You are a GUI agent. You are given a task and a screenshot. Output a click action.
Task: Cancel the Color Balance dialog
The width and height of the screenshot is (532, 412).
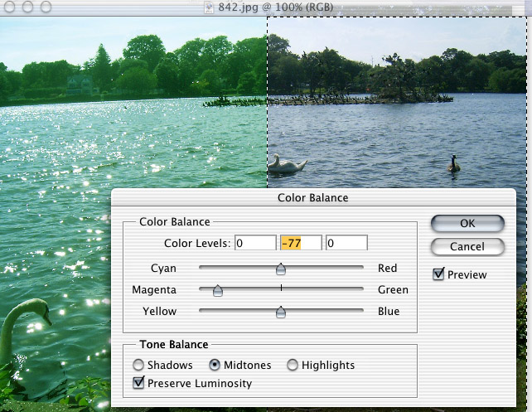[467, 247]
